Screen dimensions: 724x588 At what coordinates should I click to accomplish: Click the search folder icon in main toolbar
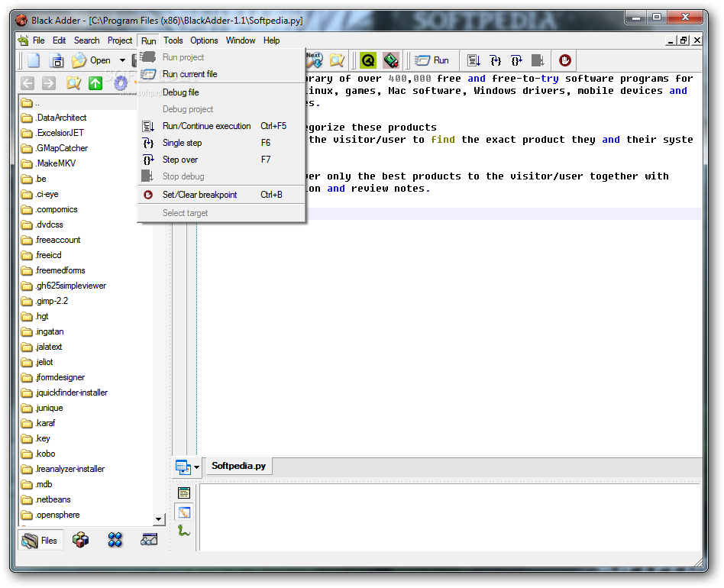[337, 60]
